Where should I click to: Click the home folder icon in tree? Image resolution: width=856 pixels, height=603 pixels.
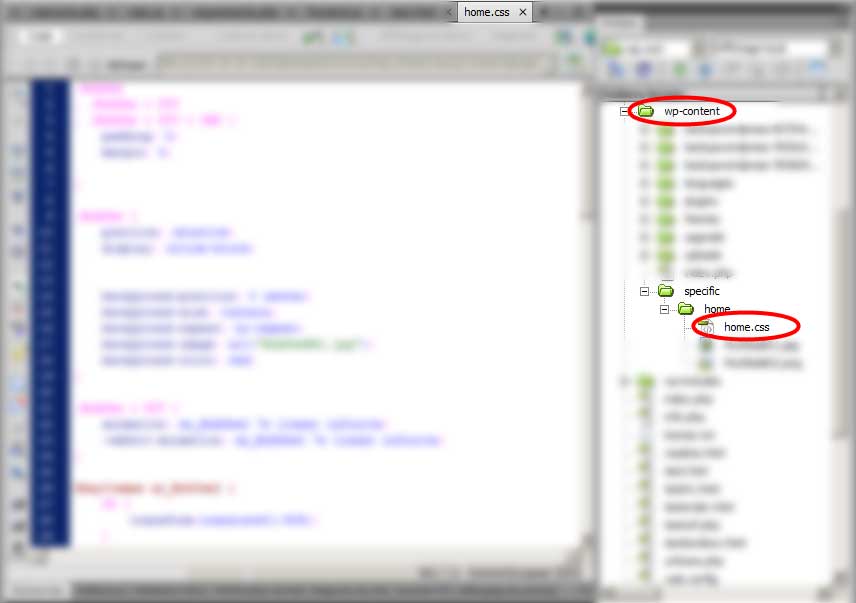pyautogui.click(x=686, y=309)
